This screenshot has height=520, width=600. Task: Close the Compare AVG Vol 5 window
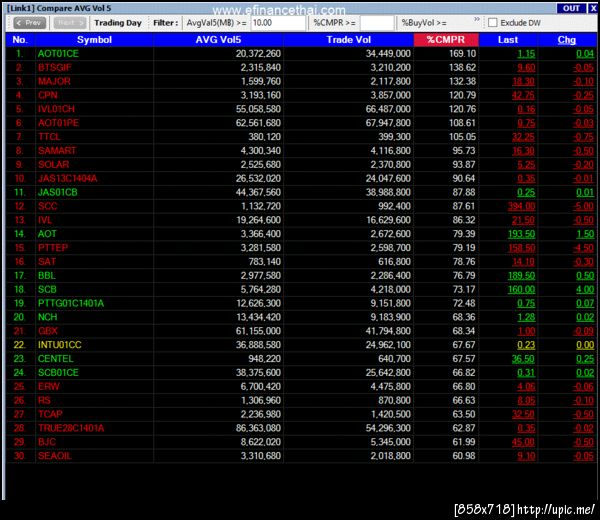pos(593,8)
